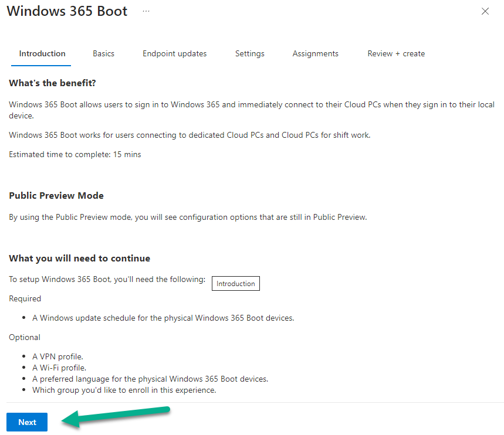Click the preferred language bullet item
Viewport: 504px width, 435px height.
coord(150,379)
